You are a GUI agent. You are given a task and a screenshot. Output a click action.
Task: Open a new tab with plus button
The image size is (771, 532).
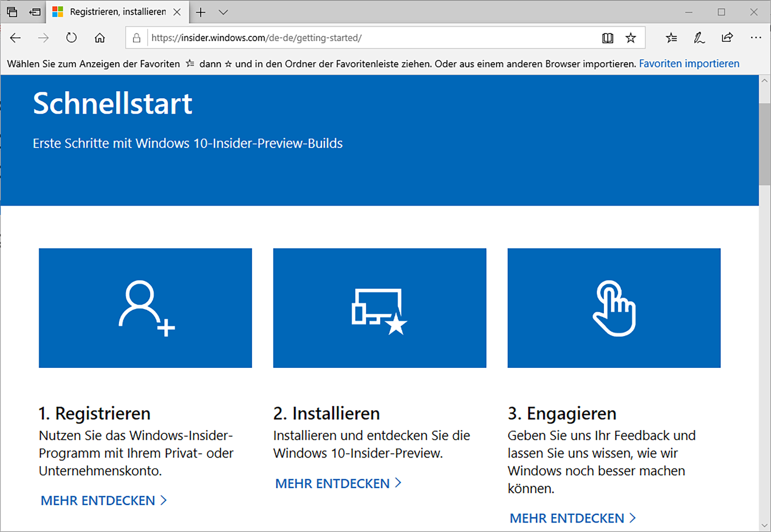coord(201,12)
